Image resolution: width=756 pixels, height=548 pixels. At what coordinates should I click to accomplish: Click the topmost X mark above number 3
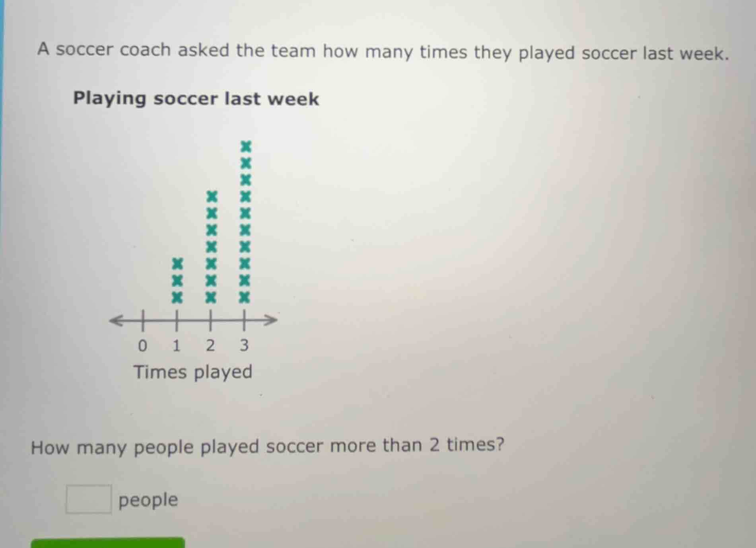246,147
